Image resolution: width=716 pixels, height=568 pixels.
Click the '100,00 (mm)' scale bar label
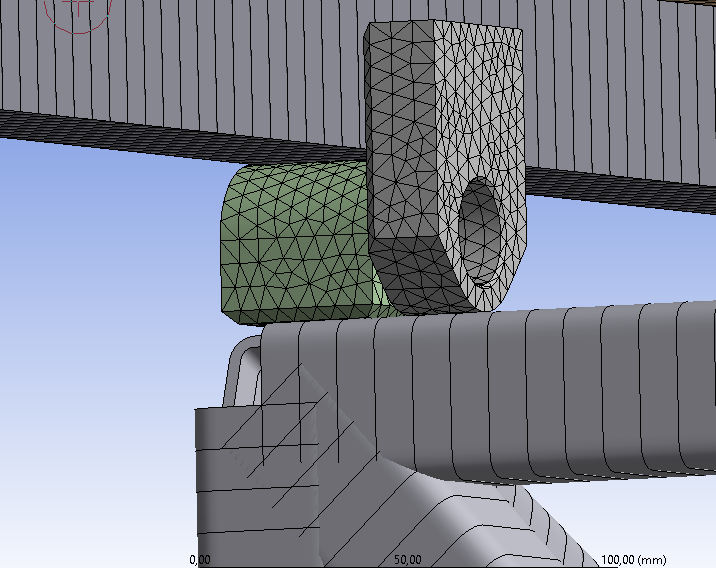click(633, 559)
